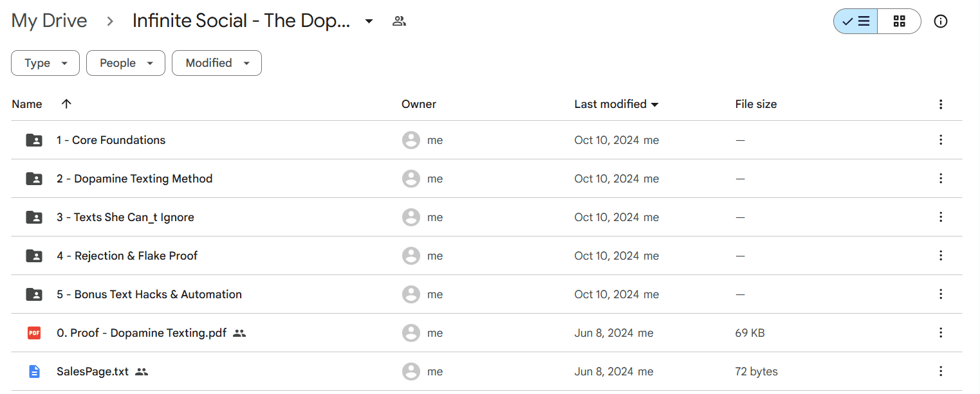Image resolution: width=980 pixels, height=394 pixels.
Task: Click Oct 10, 2024 date in Core Foundations row
Action: click(x=607, y=140)
